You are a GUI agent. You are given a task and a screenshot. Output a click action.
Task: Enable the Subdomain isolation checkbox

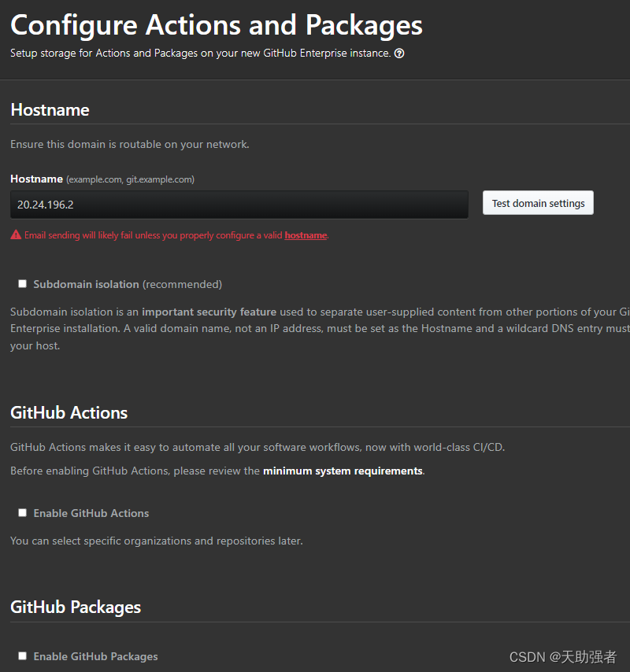[x=23, y=284]
